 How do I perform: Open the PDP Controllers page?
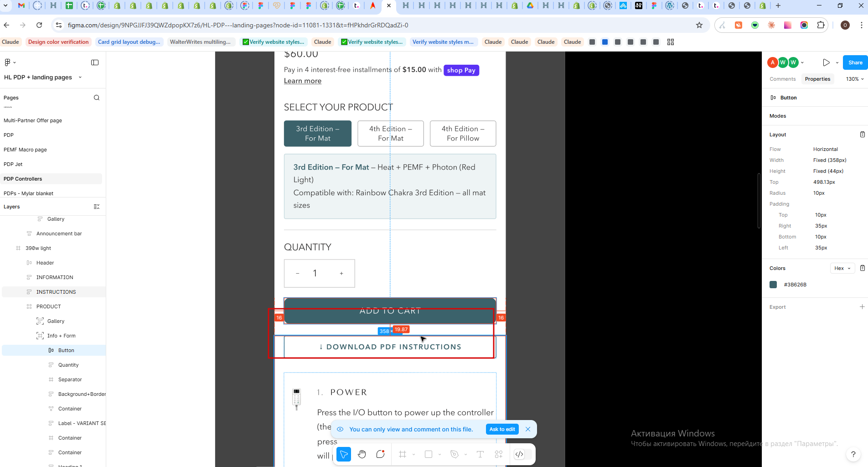52,179
